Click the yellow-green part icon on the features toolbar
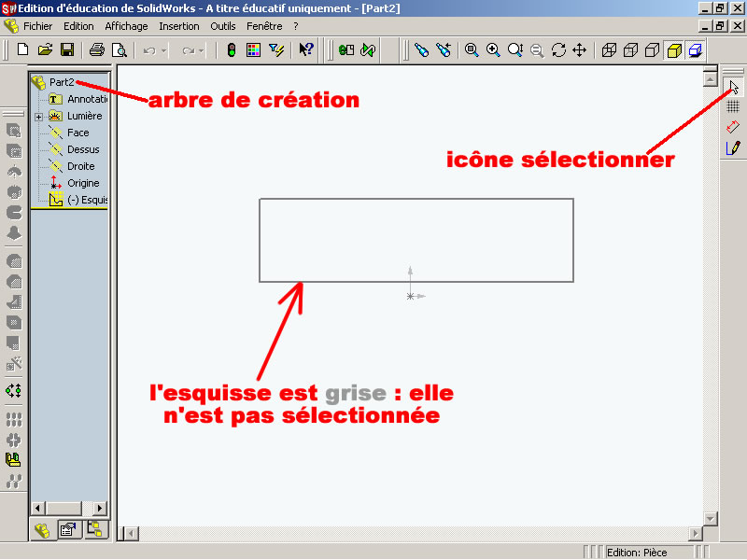 pyautogui.click(x=13, y=460)
